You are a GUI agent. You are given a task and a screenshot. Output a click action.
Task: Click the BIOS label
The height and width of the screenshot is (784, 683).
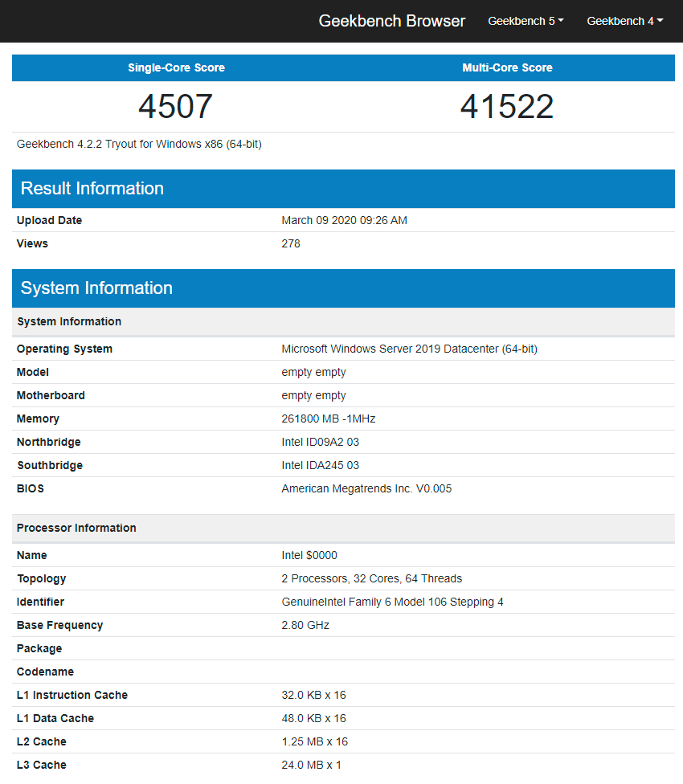[x=31, y=488]
